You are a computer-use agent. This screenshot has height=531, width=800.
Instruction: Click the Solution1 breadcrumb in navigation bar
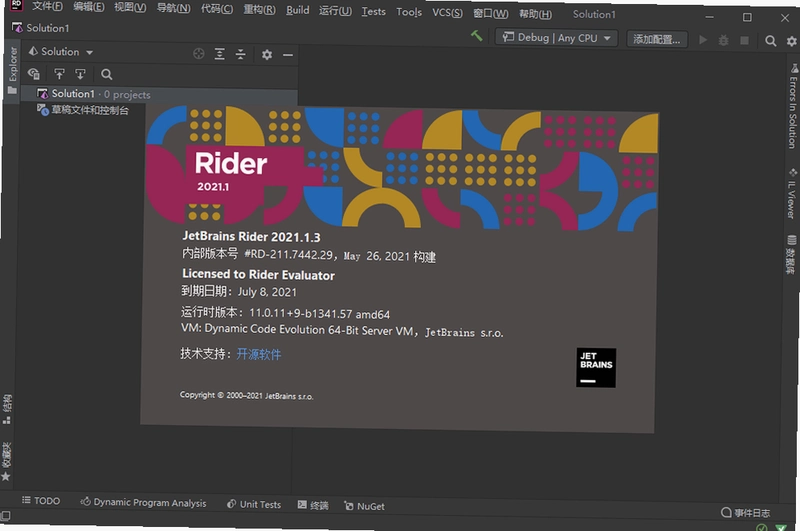click(x=40, y=28)
